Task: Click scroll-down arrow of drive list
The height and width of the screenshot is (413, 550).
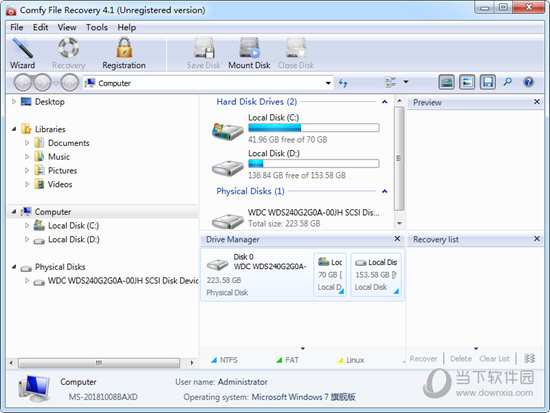Action: (399, 223)
